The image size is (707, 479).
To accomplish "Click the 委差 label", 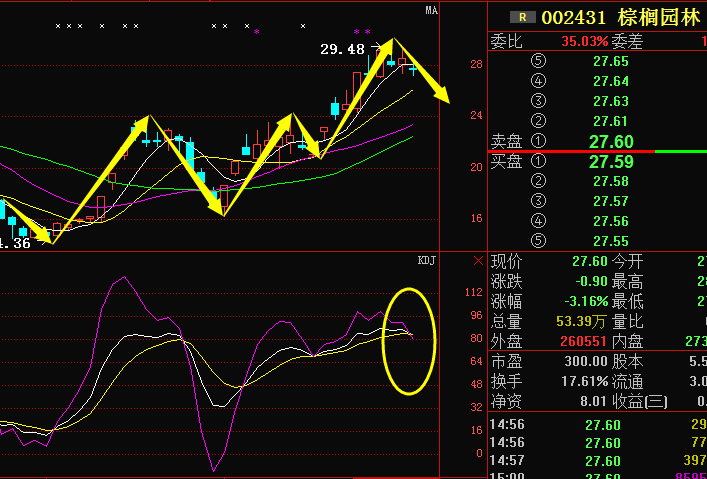I will click(627, 41).
